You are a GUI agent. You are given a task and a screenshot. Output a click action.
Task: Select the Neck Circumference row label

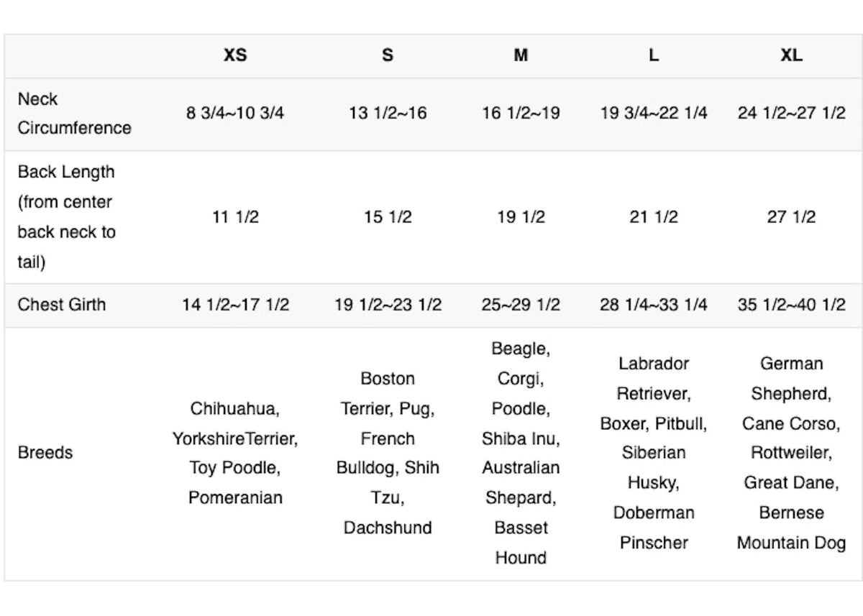74,114
